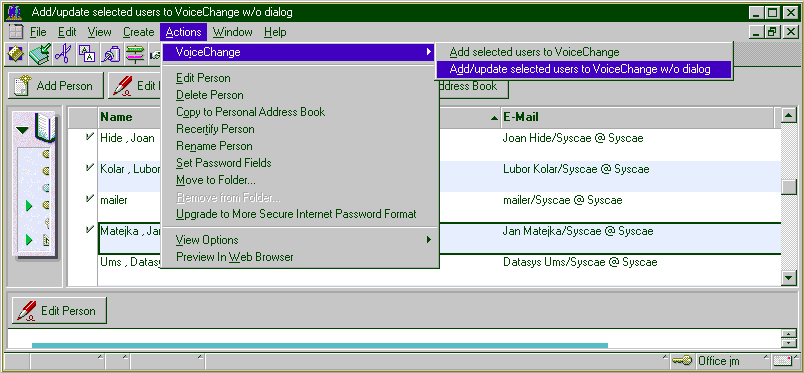Click the text style AA SmartIcon

coord(87,54)
